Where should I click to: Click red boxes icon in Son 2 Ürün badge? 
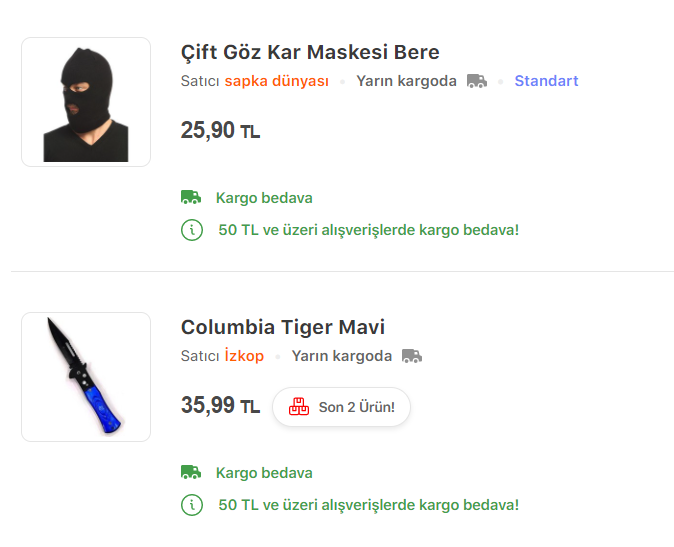click(299, 406)
